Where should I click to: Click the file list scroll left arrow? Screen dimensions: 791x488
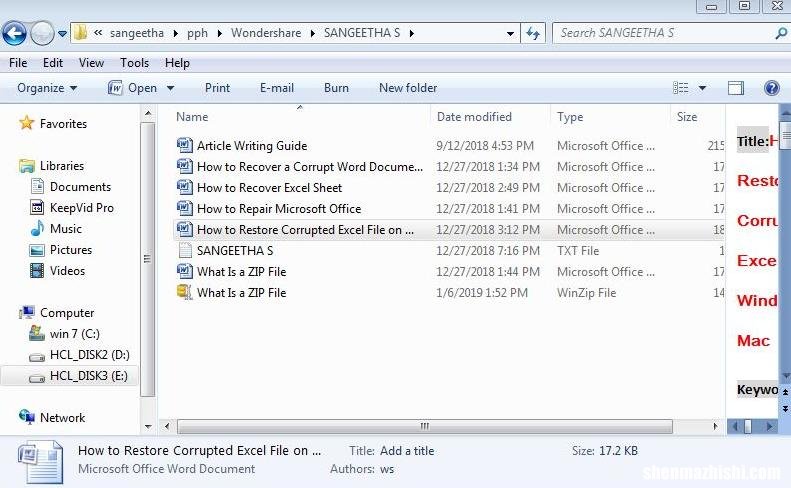click(x=167, y=426)
